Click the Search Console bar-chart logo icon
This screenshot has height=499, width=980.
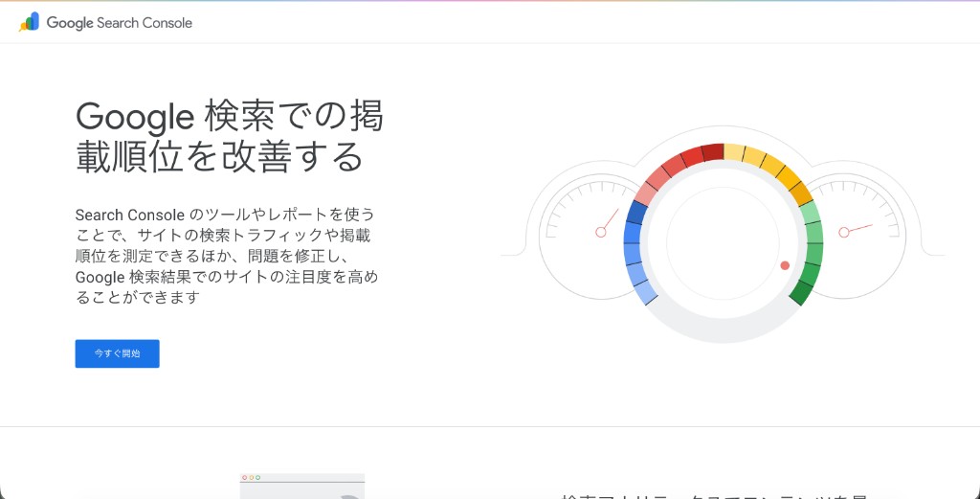tap(30, 22)
